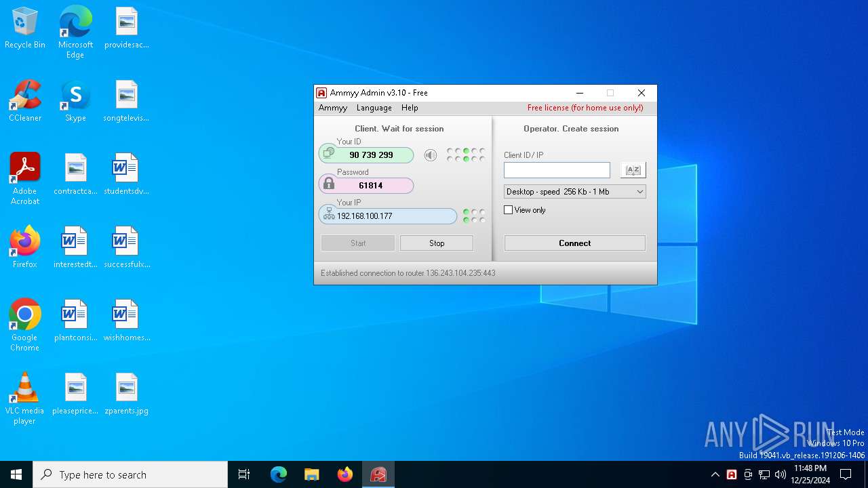Click the Connect button
Image resolution: width=868 pixels, height=488 pixels.
pyautogui.click(x=575, y=243)
